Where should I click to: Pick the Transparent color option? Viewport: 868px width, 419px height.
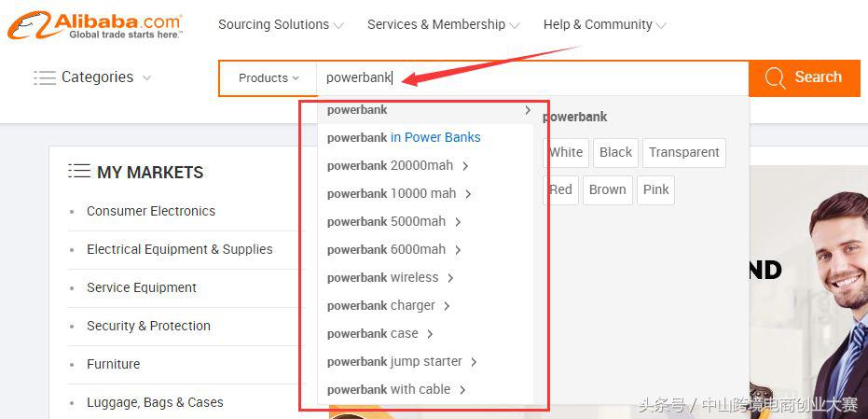(683, 152)
